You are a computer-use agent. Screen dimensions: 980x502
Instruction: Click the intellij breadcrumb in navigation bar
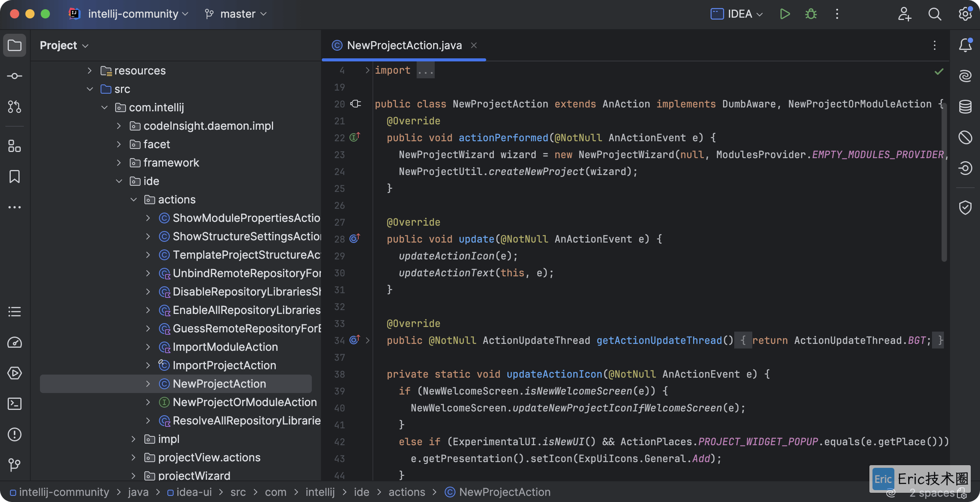[320, 492]
